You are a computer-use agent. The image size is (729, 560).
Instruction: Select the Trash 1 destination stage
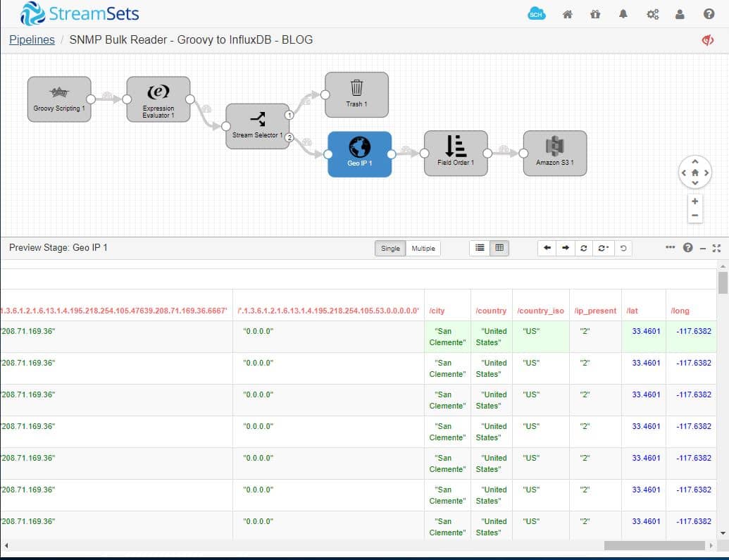pyautogui.click(x=356, y=94)
